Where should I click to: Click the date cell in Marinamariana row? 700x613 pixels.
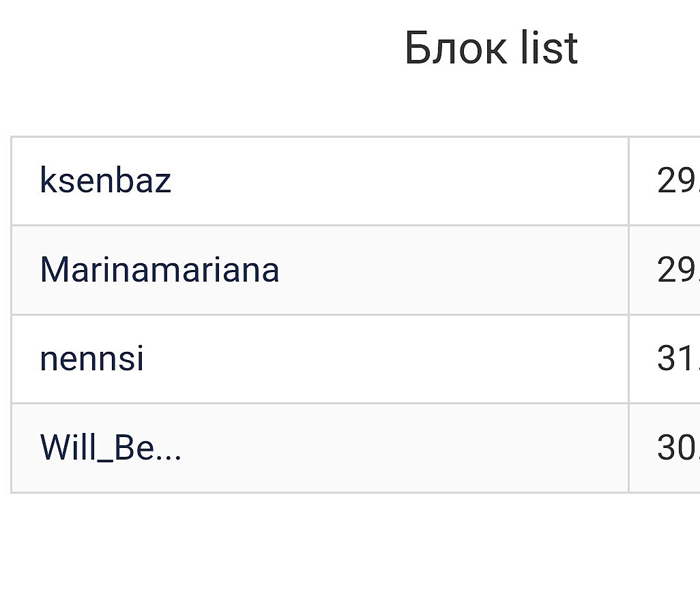[677, 270]
